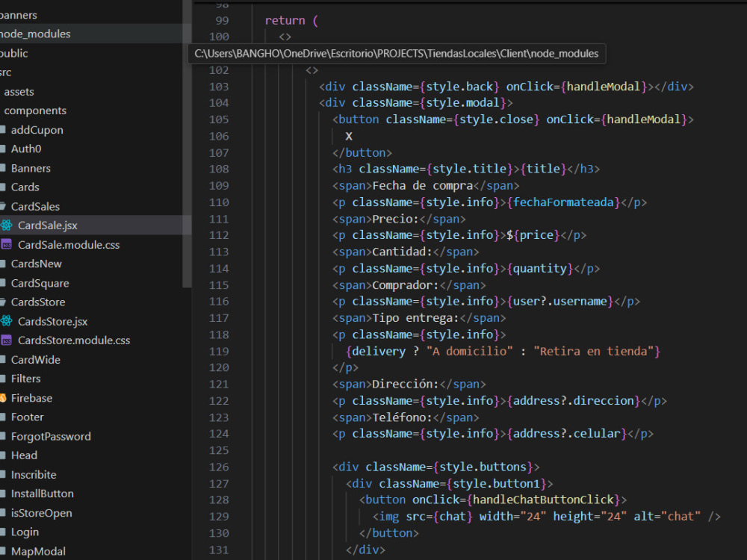Screen dimensions: 747x560
Task: Click line number 103 in gutter
Action: coord(219,87)
